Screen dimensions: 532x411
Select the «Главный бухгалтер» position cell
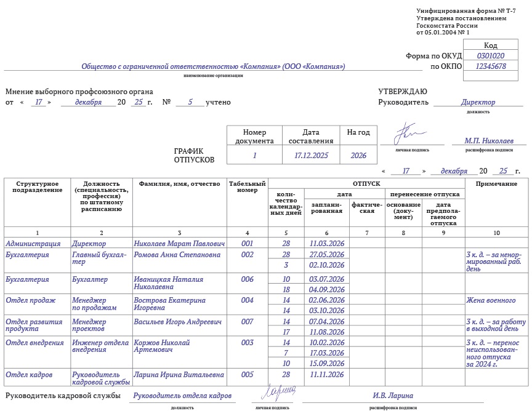coord(100,258)
